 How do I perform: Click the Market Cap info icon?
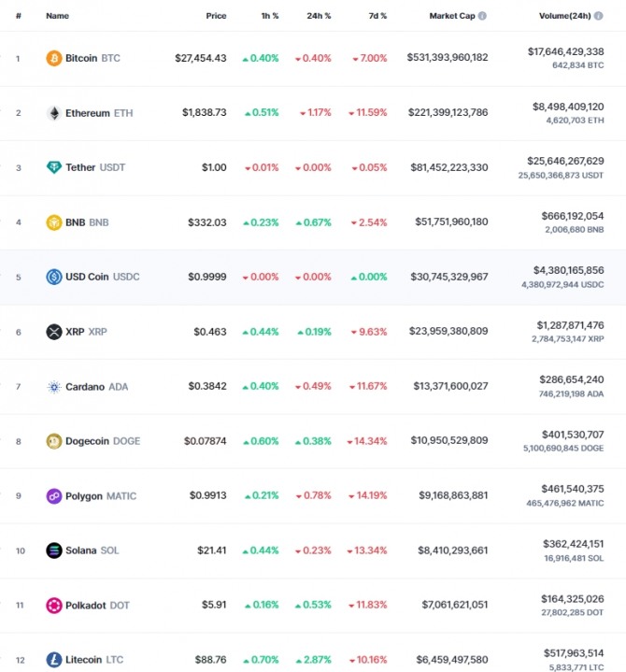482,16
